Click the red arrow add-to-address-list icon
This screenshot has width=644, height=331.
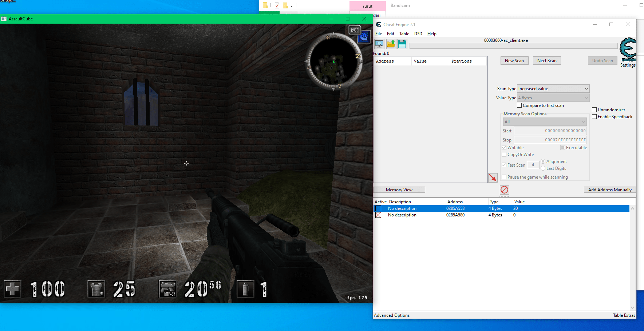pos(493,178)
